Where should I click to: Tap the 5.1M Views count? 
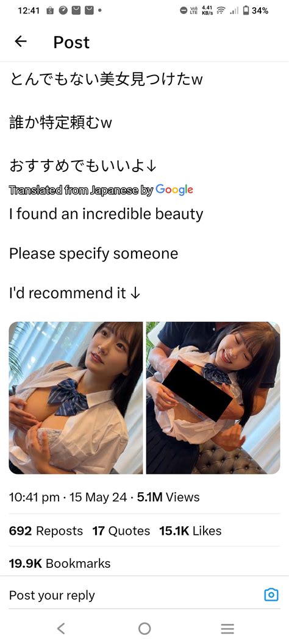pos(168,498)
